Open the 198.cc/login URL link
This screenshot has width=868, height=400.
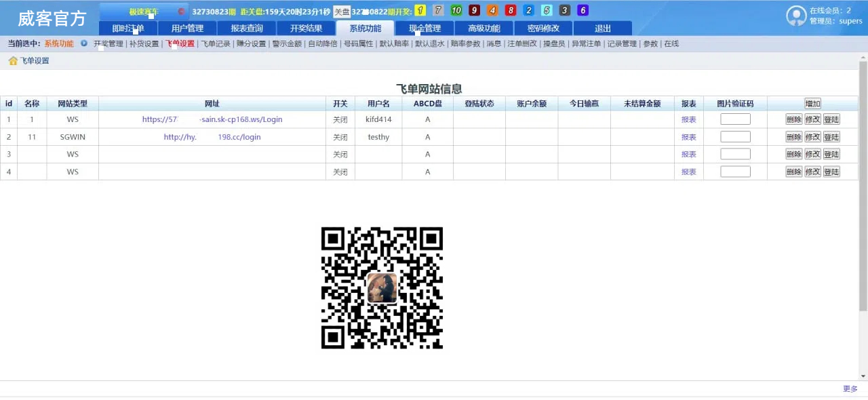click(x=212, y=137)
